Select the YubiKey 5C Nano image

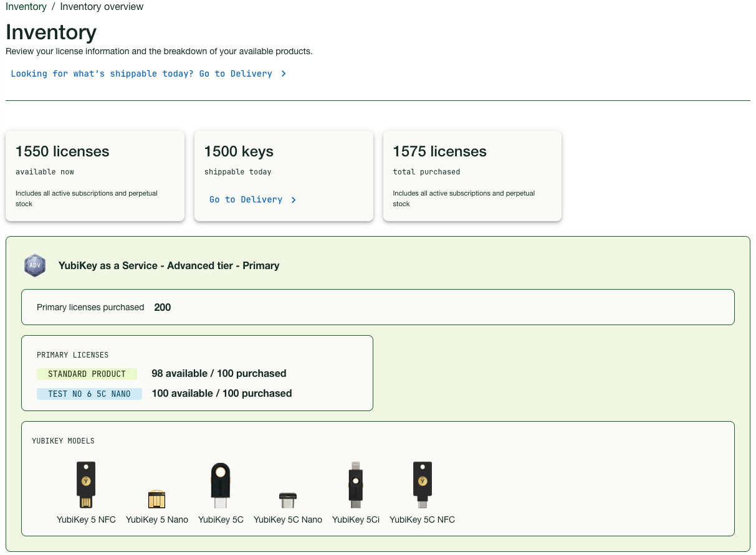tap(287, 500)
